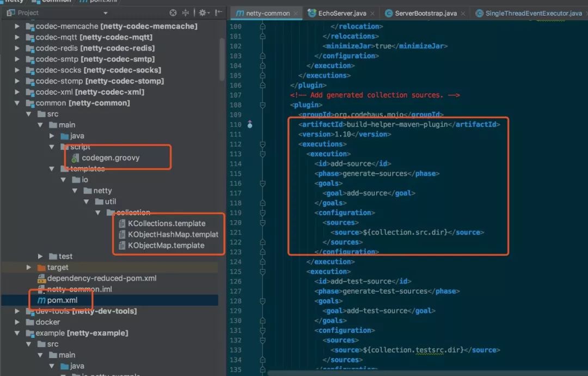
Task: Close the ServerBootstrap.java tab
Action: pyautogui.click(x=463, y=14)
